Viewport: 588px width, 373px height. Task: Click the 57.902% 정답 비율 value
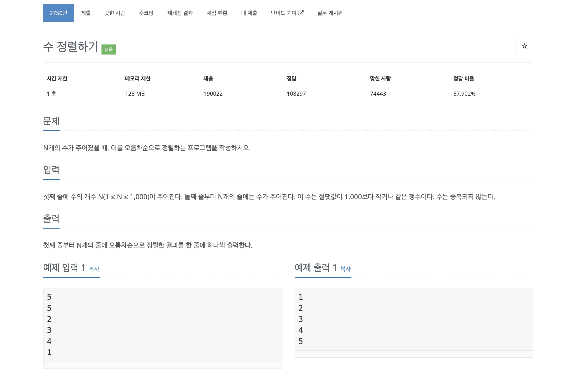464,94
